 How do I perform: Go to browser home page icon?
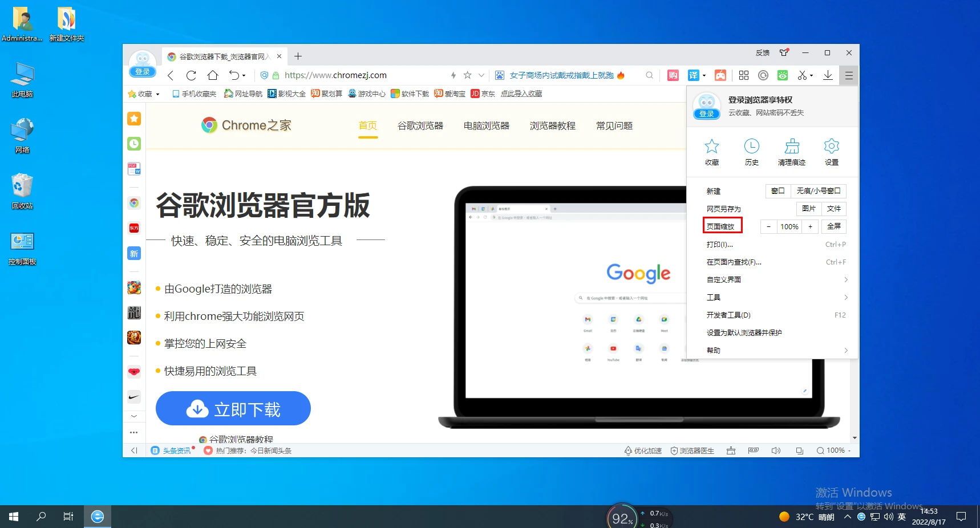(212, 75)
